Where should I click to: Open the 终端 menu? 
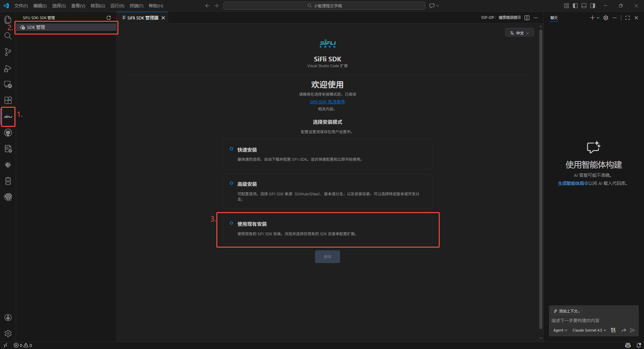[x=136, y=6]
